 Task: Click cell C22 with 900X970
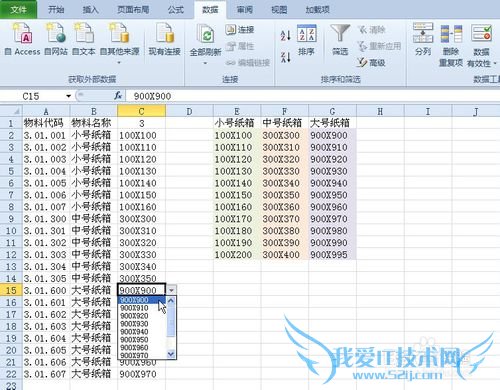(141, 374)
